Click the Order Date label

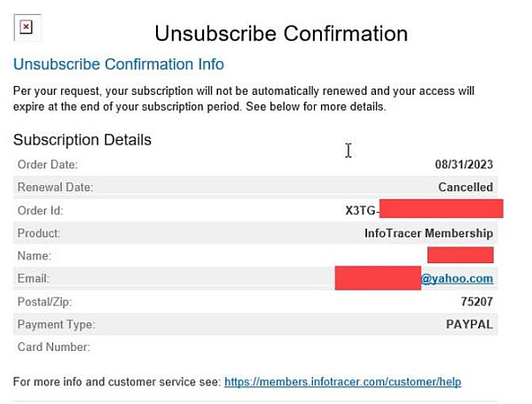[x=48, y=164]
